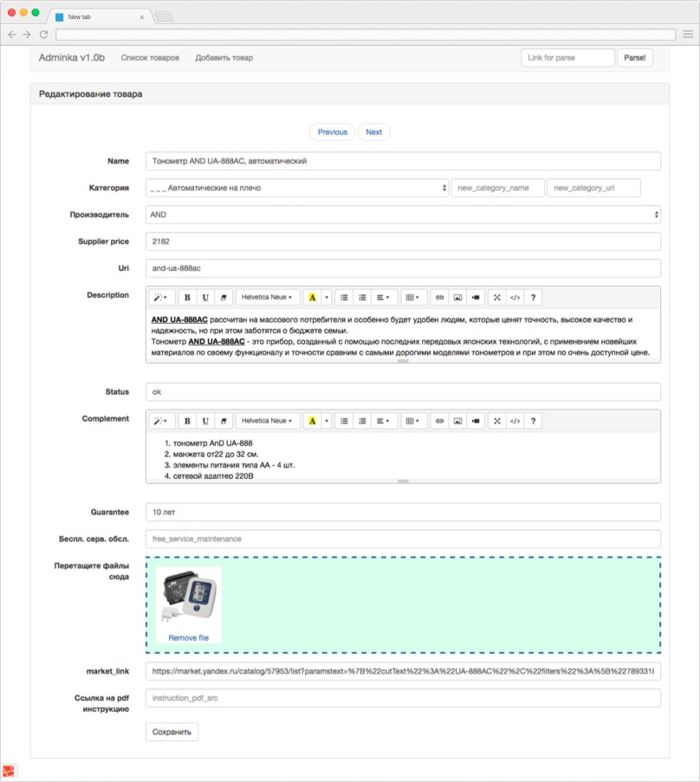Open help in the Description editor
Viewport: 700px width, 782px height.
534,297
